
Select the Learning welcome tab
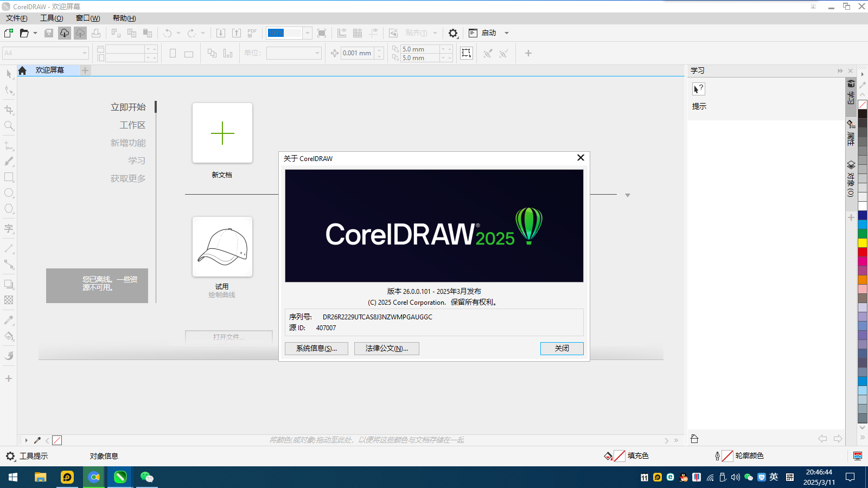click(137, 161)
